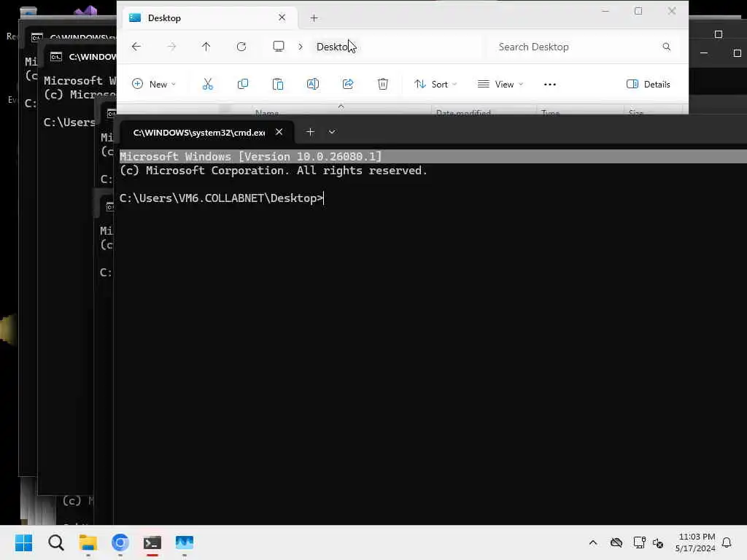Close the Desktop tab in File Explorer
This screenshot has height=560, width=747.
[x=282, y=17]
